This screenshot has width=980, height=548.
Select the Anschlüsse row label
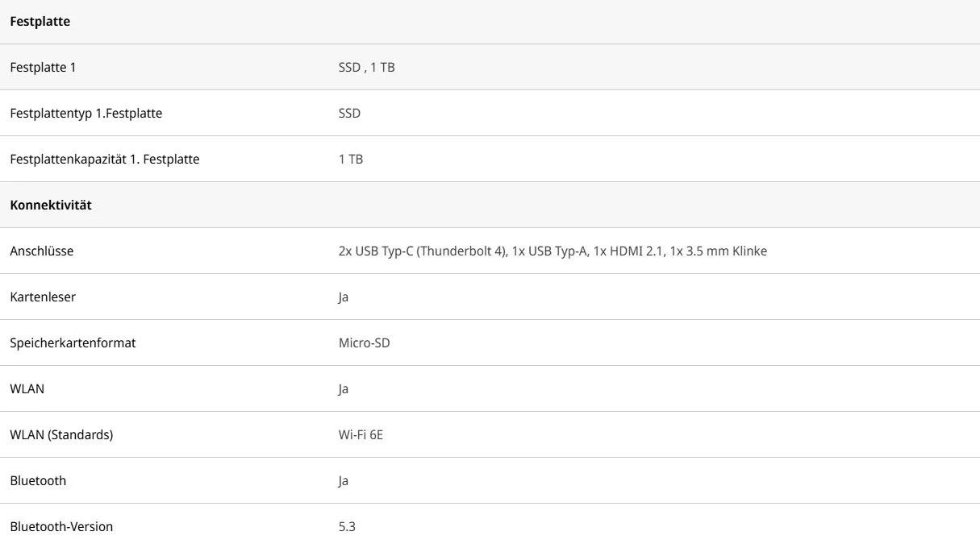coord(41,251)
